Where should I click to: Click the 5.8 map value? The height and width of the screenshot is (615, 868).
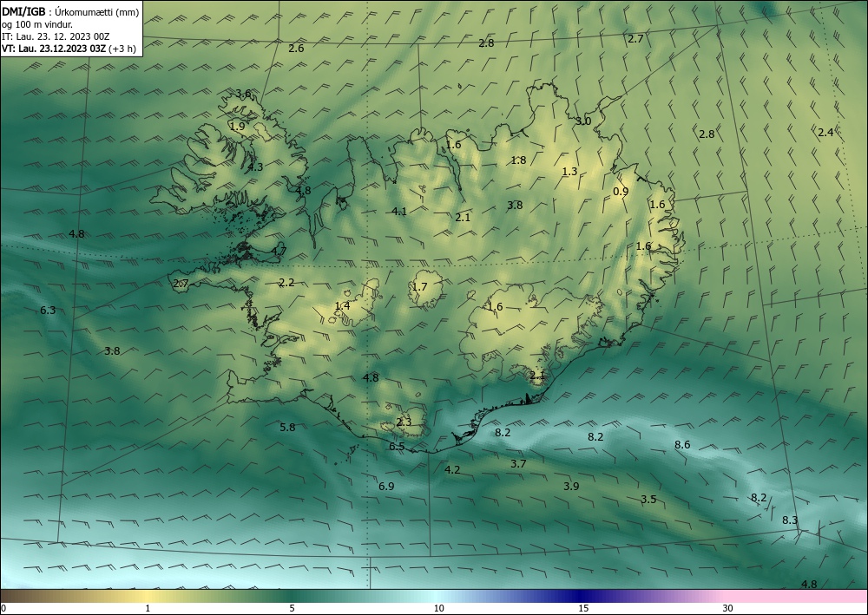click(287, 427)
